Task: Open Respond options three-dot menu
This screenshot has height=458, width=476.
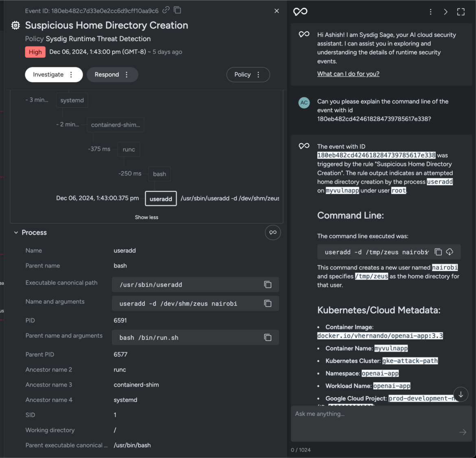Action: pos(127,75)
